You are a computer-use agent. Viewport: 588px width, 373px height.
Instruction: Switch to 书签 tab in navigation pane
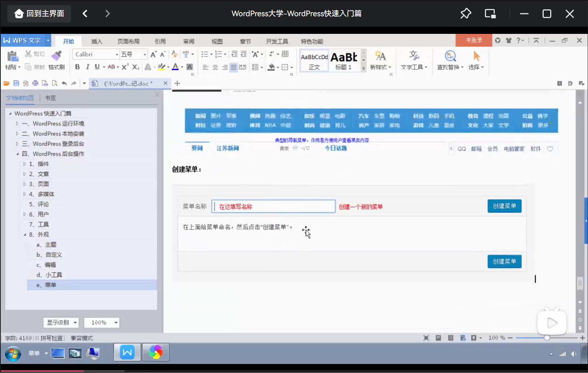[50, 98]
